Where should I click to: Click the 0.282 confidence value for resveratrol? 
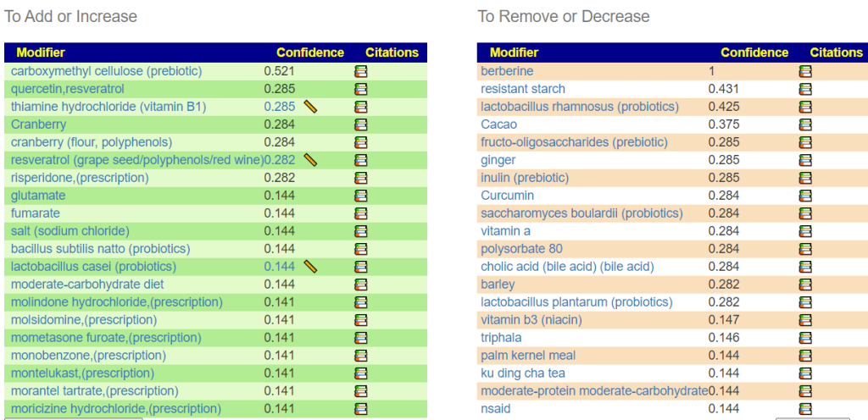280,160
